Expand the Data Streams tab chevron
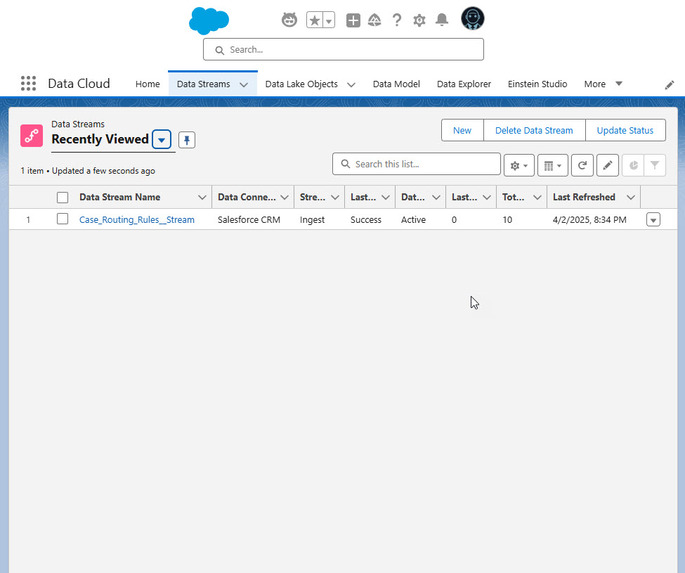Viewport: 685px width, 573px height. tap(244, 84)
